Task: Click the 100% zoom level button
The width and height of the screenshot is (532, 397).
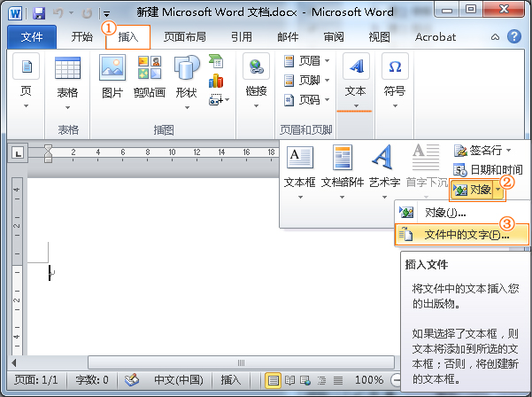Action: 369,379
